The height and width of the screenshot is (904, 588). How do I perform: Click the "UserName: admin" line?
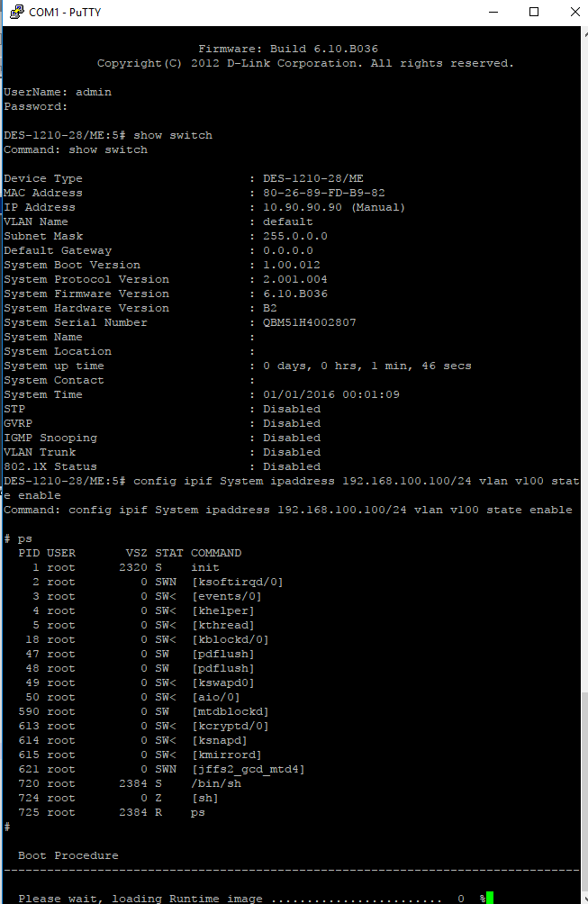pos(58,92)
